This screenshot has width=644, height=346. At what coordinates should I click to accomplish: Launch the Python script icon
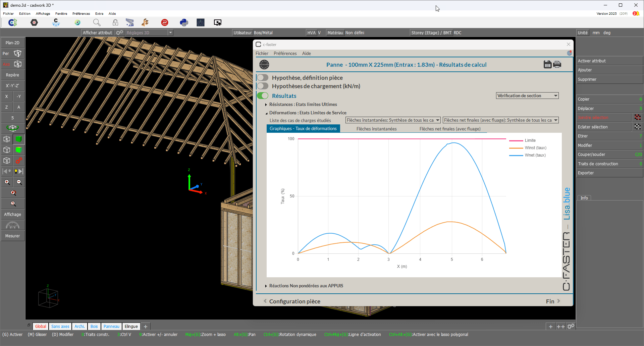184,22
